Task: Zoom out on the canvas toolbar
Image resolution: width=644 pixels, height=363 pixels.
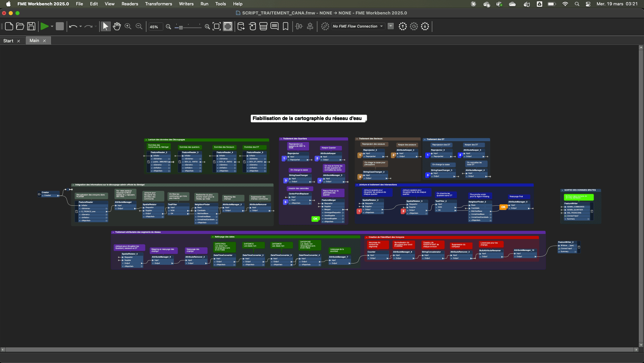Action: tap(139, 26)
